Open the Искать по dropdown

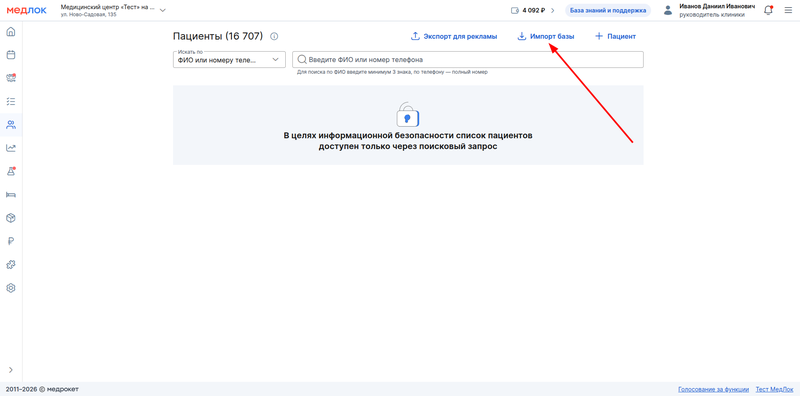coord(229,60)
